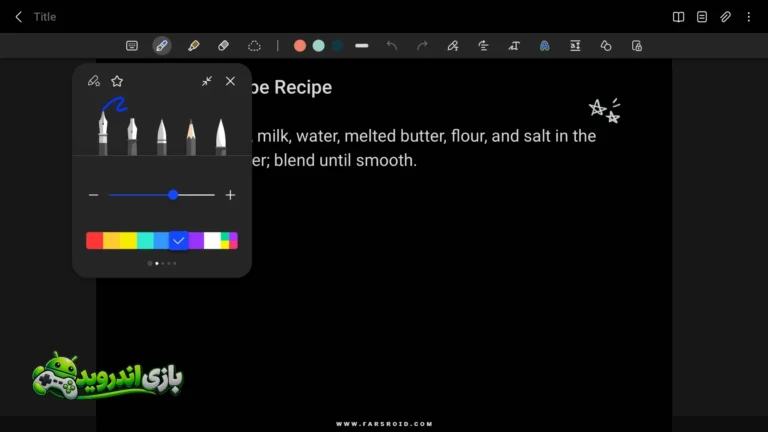The width and height of the screenshot is (768, 432).
Task: Choose the yellow palette color
Action: tap(128, 240)
